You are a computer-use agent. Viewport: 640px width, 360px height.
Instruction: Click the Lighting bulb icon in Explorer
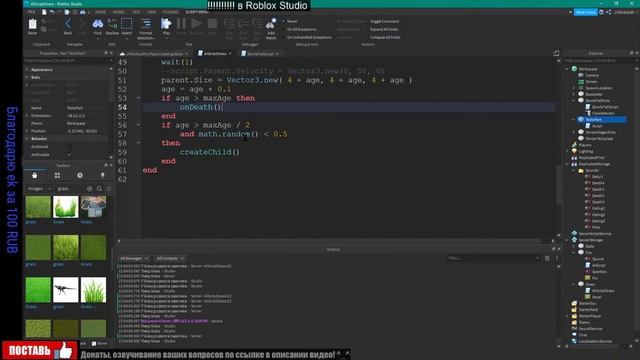point(574,151)
